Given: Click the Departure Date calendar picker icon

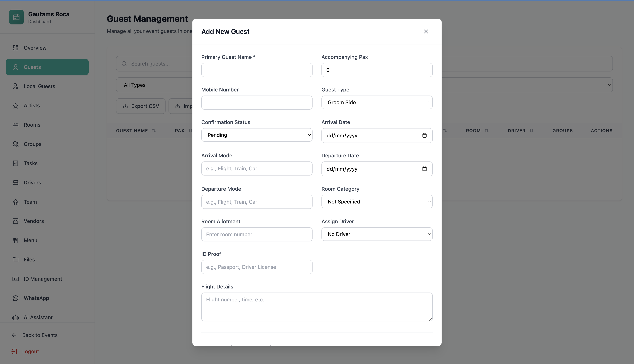Looking at the screenshot, I should click(x=424, y=169).
